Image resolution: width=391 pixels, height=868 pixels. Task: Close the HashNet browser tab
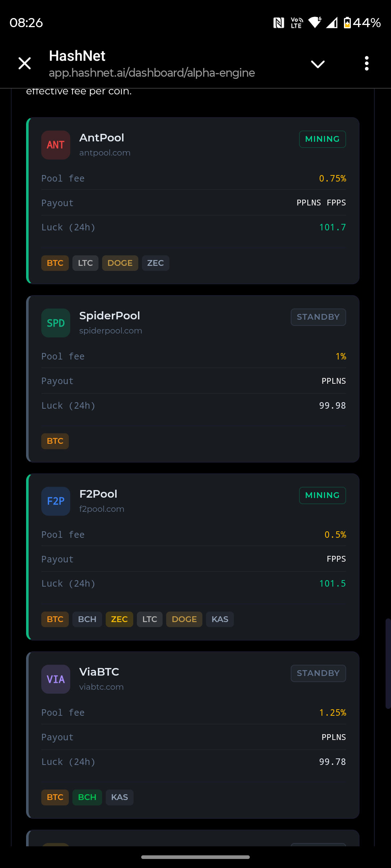(x=25, y=64)
